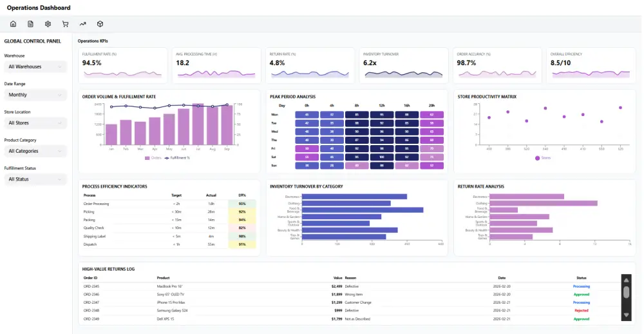The height and width of the screenshot is (334, 644).
Task: Open the home icon in toolbar
Action: [13, 24]
